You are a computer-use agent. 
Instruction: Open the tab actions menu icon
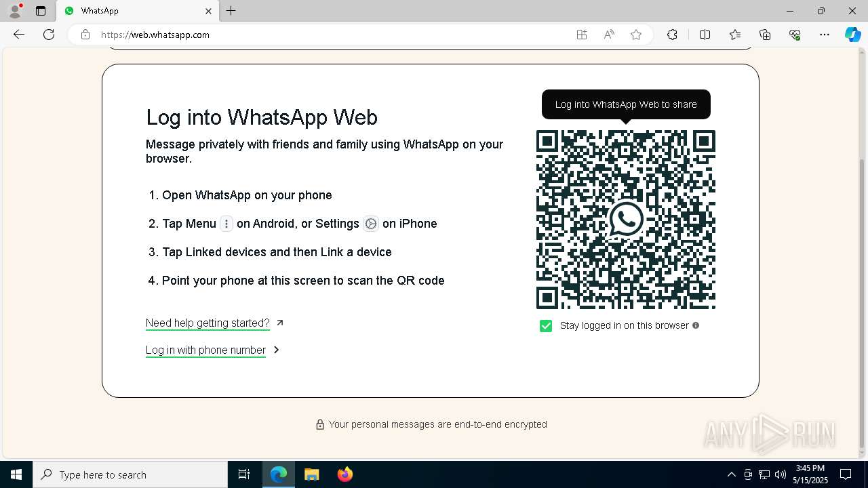click(41, 11)
